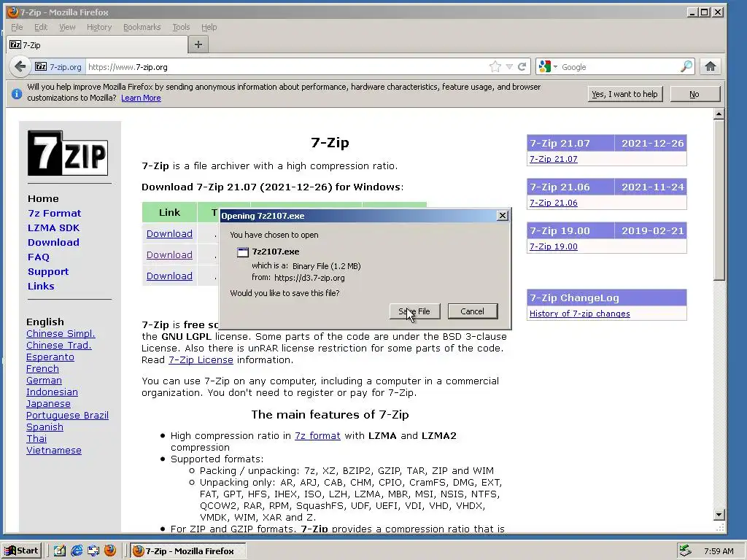The height and width of the screenshot is (560, 747).
Task: Select the 7-Zip Mozilla Firefox taskbar button
Action: [188, 551]
